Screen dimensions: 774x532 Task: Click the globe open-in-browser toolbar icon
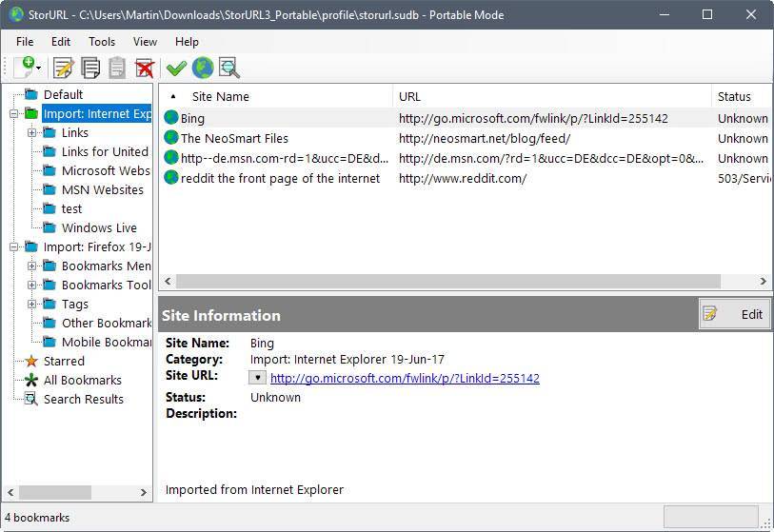(x=203, y=68)
